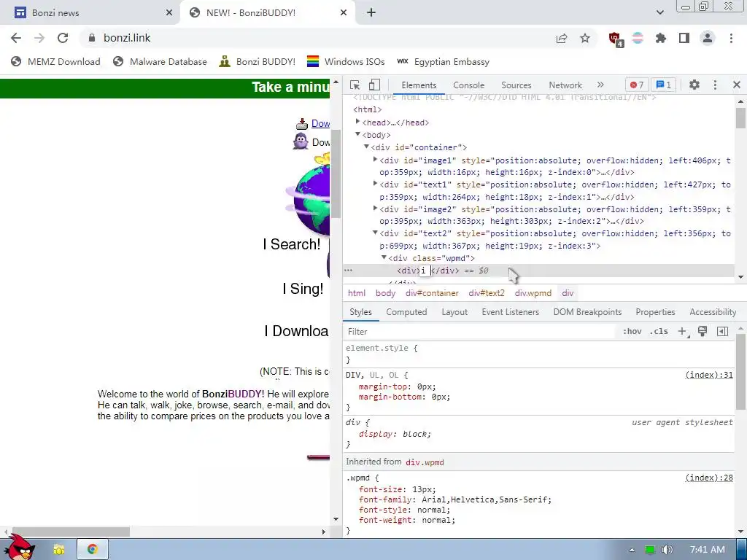Switch to the Bonzi news tab

pyautogui.click(x=90, y=13)
